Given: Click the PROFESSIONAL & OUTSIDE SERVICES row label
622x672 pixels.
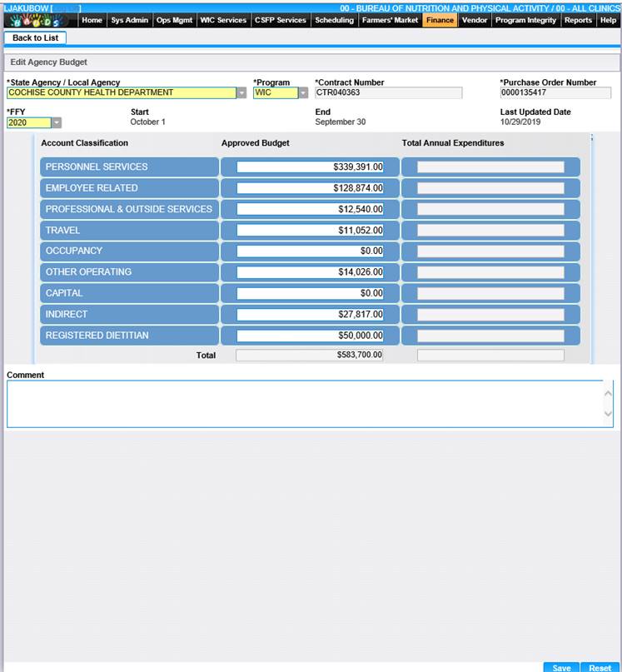Looking at the screenshot, I should click(x=128, y=209).
